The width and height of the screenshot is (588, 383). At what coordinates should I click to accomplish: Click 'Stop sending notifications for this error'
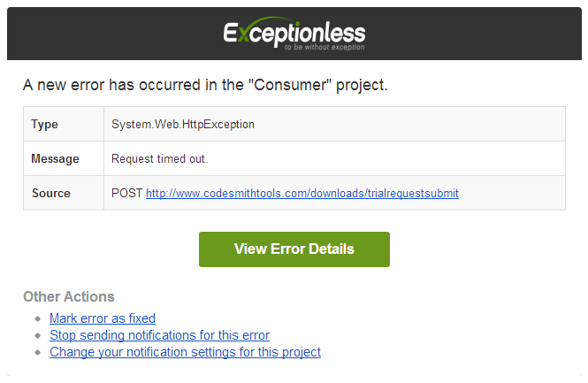159,335
